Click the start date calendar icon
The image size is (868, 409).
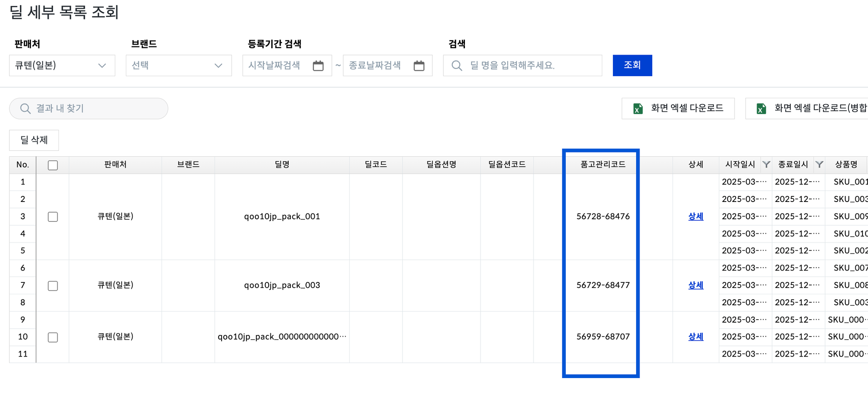tap(318, 66)
